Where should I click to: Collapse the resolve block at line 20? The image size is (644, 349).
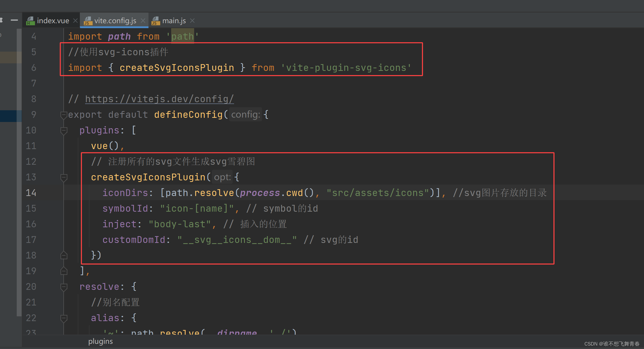click(x=63, y=287)
